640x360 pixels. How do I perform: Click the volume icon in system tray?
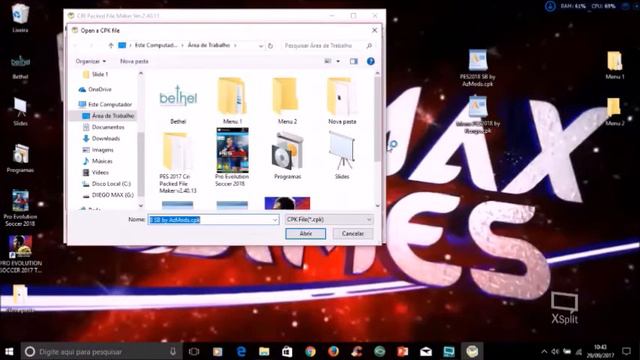[555, 351]
